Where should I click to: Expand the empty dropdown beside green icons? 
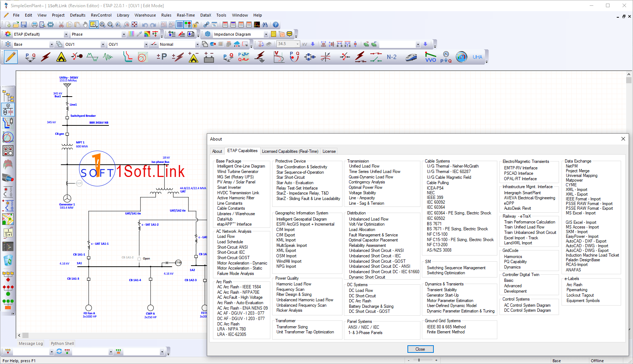418,45
